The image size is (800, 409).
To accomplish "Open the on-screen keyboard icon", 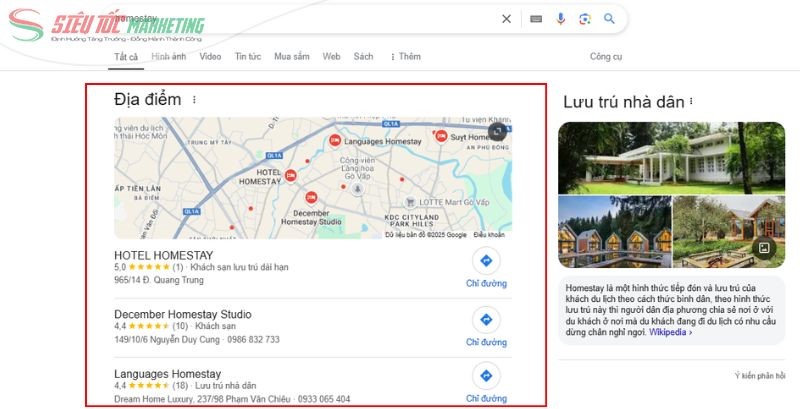I will (536, 19).
